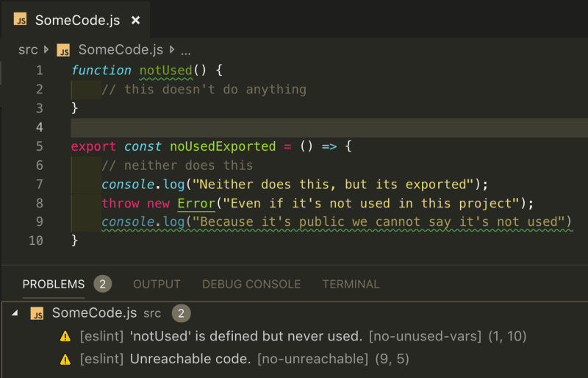Image resolution: width=588 pixels, height=378 pixels.
Task: Click the comment "neither does this"
Action: 177,165
